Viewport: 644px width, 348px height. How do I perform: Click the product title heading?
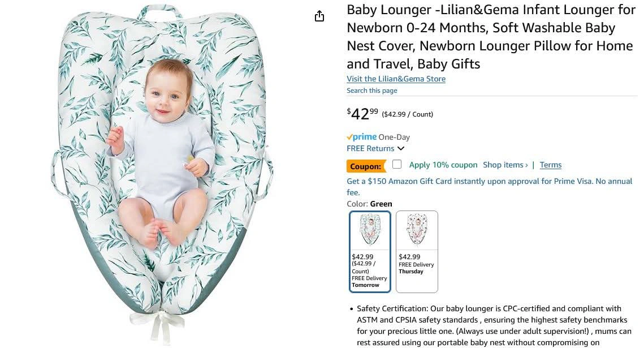[491, 37]
